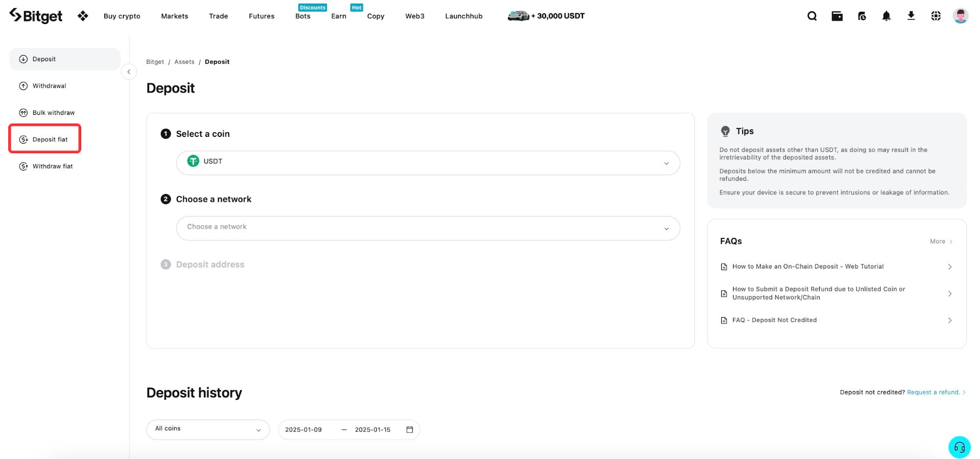
Task: Click More in the FAQs panel
Action: (x=941, y=241)
